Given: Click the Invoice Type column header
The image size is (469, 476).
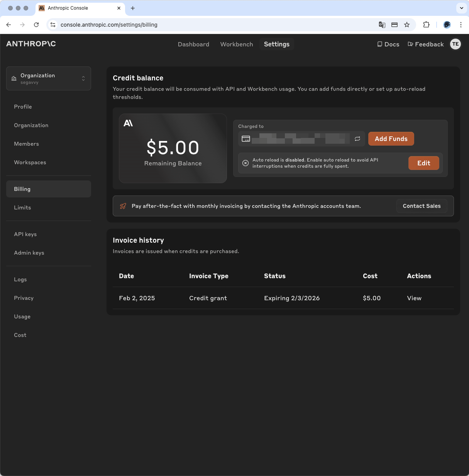Looking at the screenshot, I should coord(209,276).
